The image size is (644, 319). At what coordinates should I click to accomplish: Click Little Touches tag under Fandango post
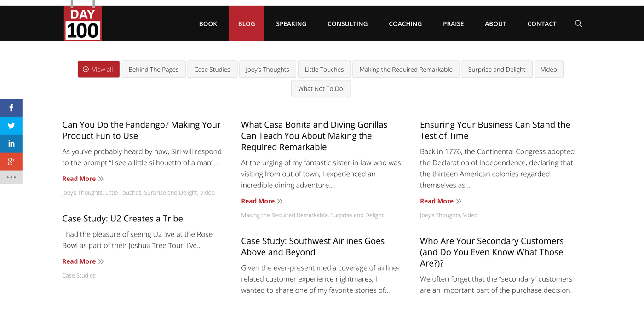(123, 193)
